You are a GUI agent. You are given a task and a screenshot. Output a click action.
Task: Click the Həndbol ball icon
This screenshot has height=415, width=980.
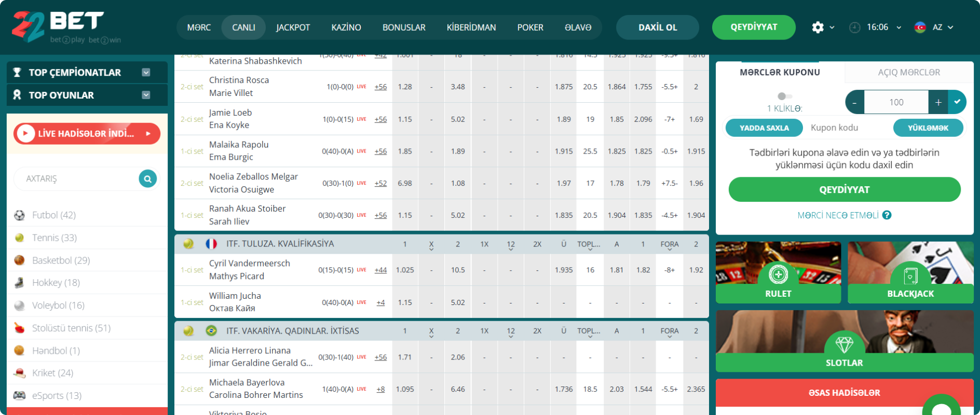point(19,351)
